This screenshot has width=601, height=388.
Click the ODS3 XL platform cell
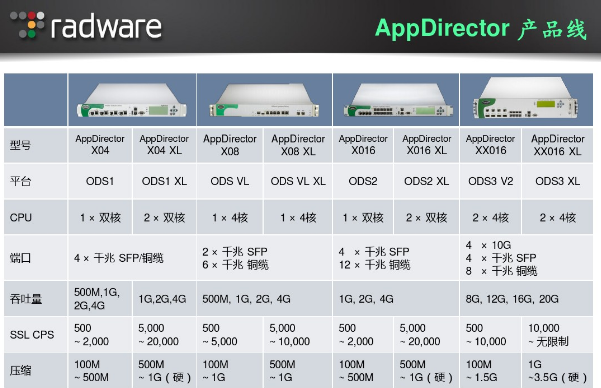click(558, 181)
